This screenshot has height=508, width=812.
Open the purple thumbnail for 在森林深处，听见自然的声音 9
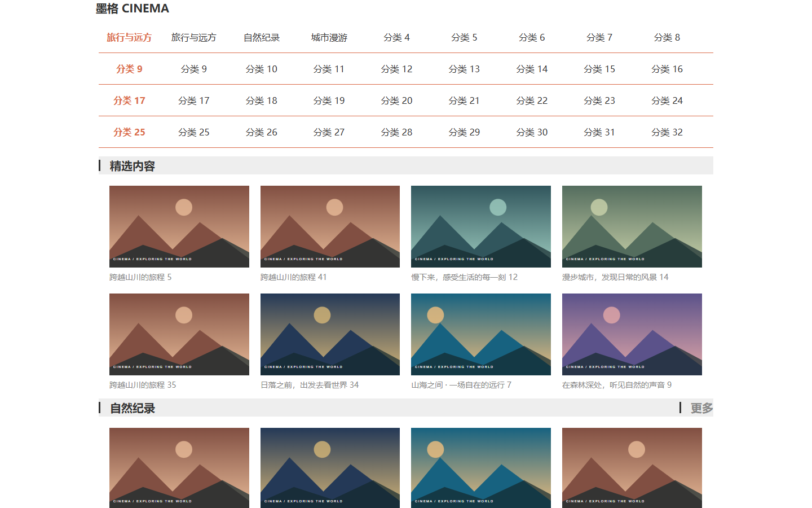click(632, 334)
